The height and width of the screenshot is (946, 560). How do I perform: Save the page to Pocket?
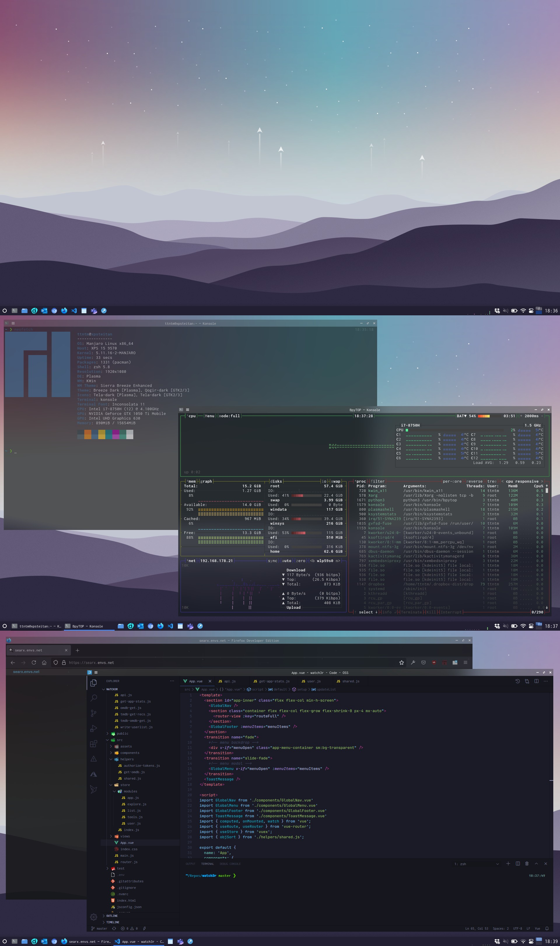click(x=423, y=662)
